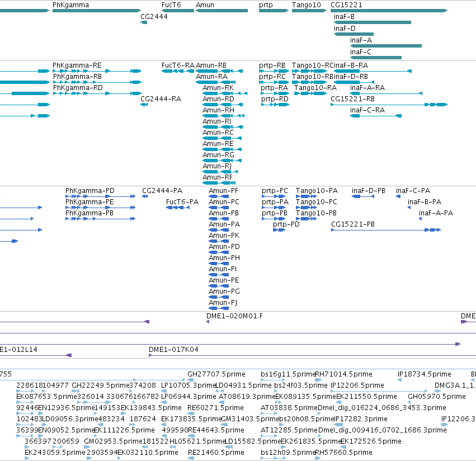This screenshot has width=476, height=461.
Task: Select transcript PhKgamma-RD label
Action: tap(78, 88)
